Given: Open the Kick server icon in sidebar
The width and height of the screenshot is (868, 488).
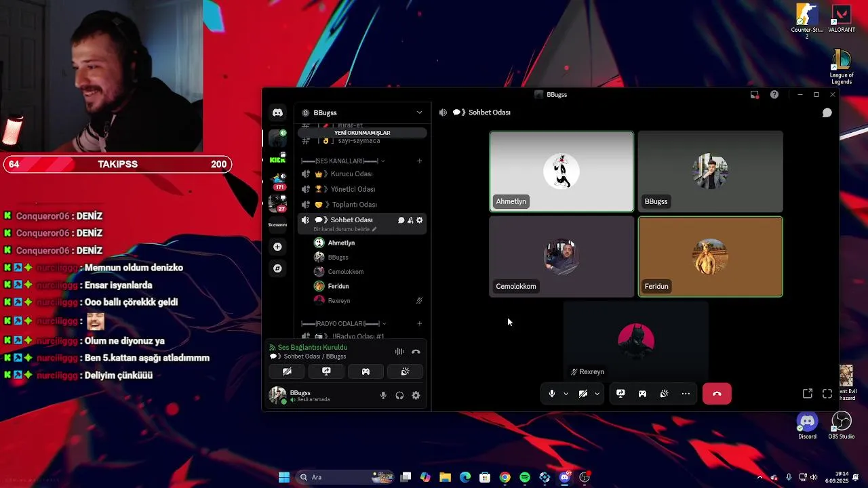Looking at the screenshot, I should coord(277,160).
